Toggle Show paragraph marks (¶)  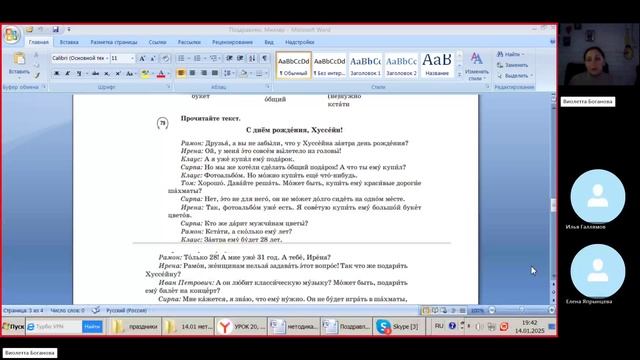click(265, 58)
